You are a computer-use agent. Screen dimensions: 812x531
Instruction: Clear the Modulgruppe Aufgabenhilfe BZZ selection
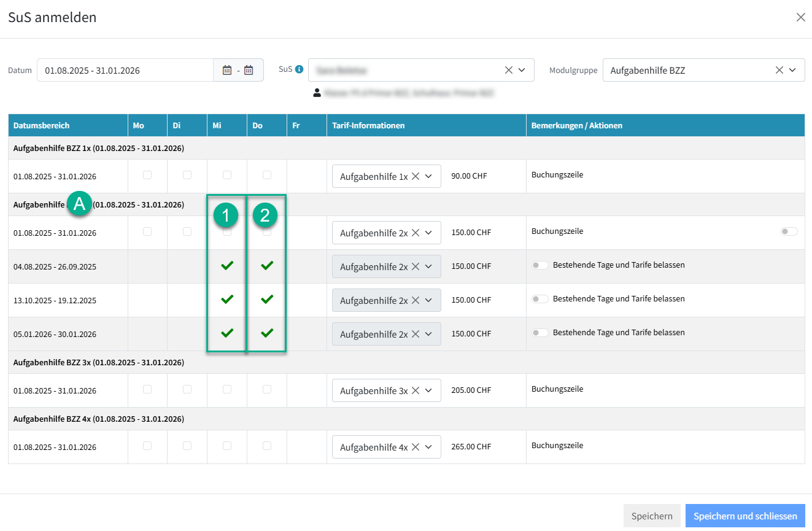pos(779,70)
